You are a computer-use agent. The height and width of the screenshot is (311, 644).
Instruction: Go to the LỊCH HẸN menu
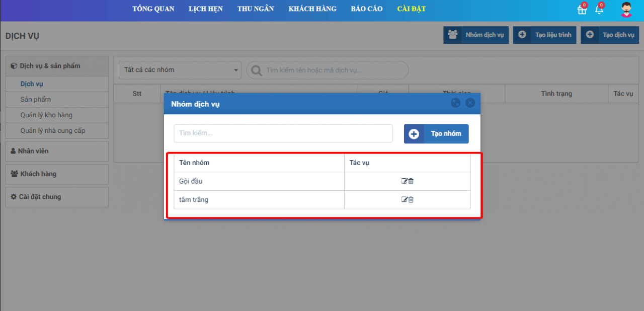pos(206,9)
